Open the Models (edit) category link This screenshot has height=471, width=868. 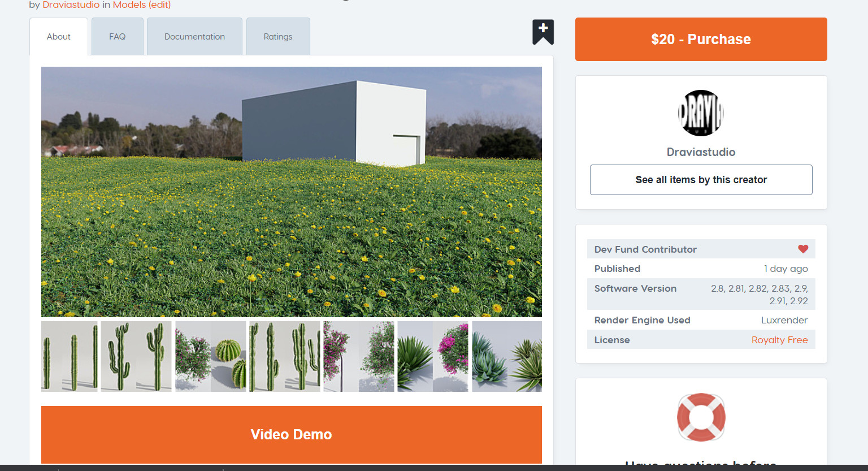[x=142, y=5]
